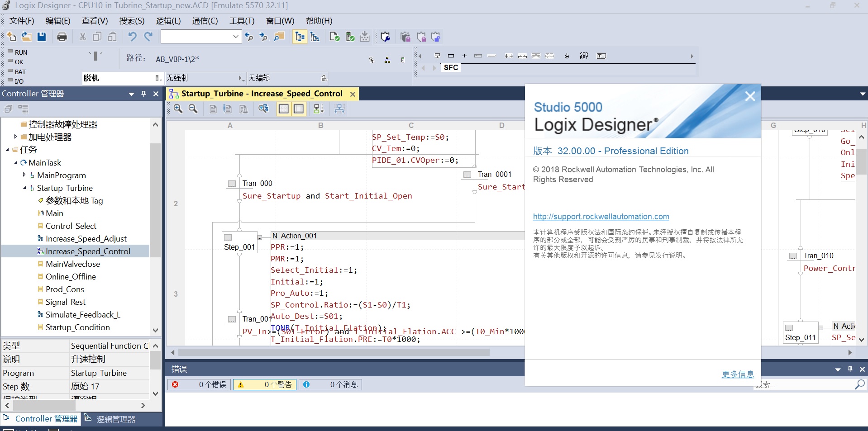Toggle the Controller Organizer toolbar button
Screen dimensions: 868x431
(x=300, y=37)
